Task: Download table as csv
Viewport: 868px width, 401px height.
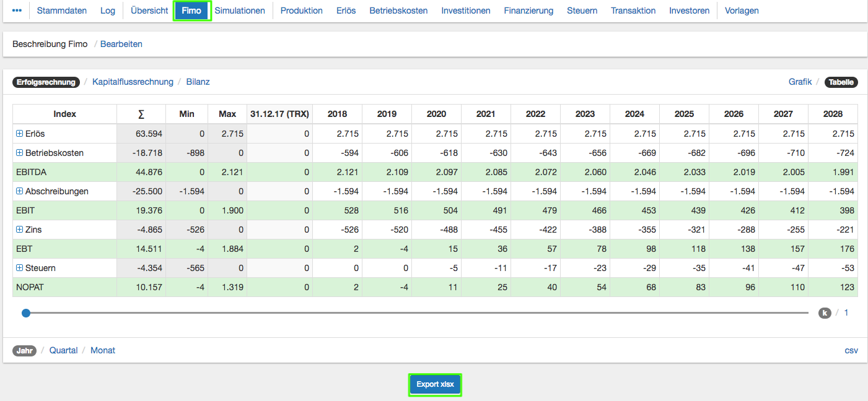Action: [851, 350]
